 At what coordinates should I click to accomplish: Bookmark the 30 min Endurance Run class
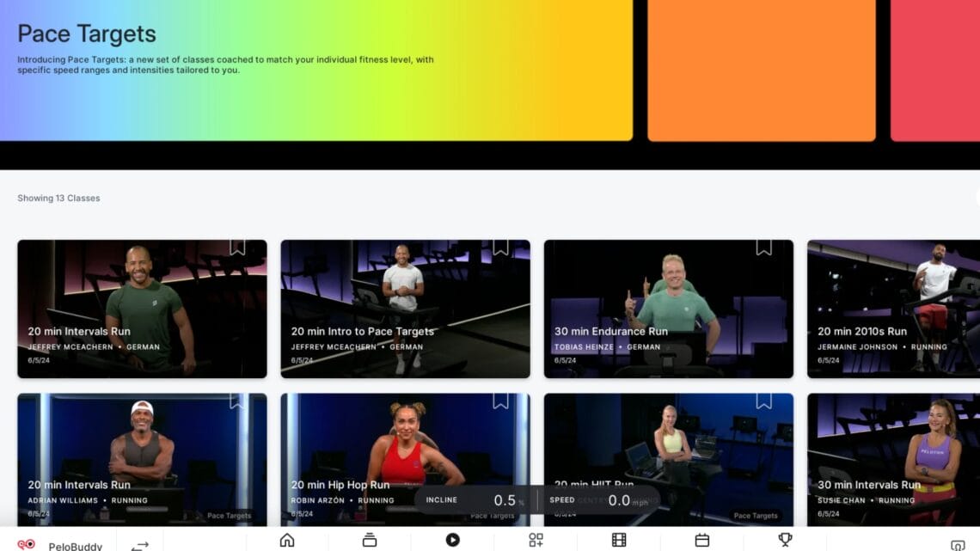click(x=763, y=248)
